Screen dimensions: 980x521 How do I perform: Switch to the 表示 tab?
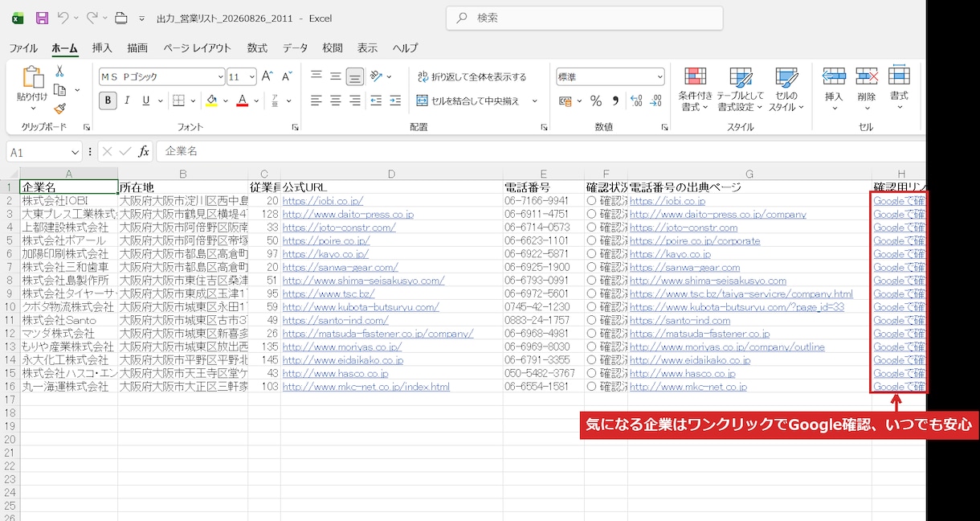367,48
